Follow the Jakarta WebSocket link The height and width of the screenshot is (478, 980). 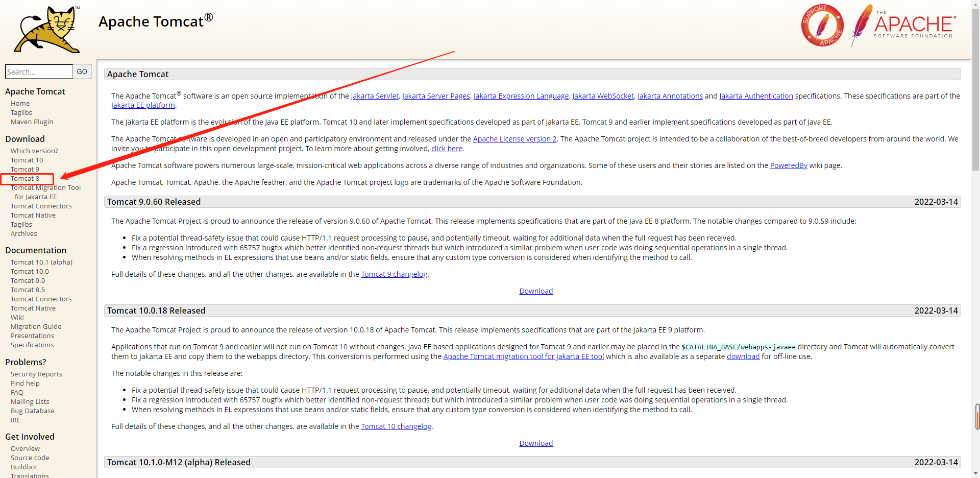pos(603,96)
